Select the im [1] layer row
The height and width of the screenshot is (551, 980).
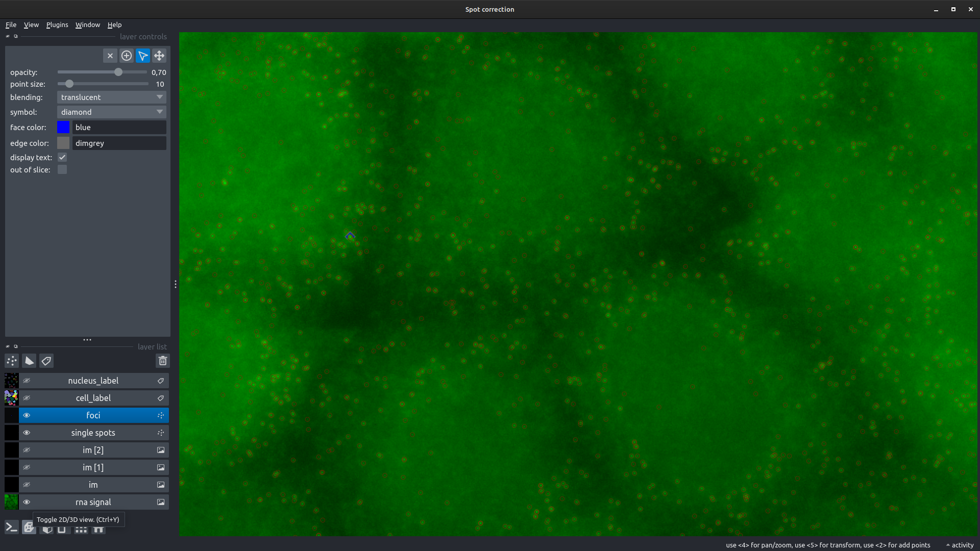[x=93, y=468]
